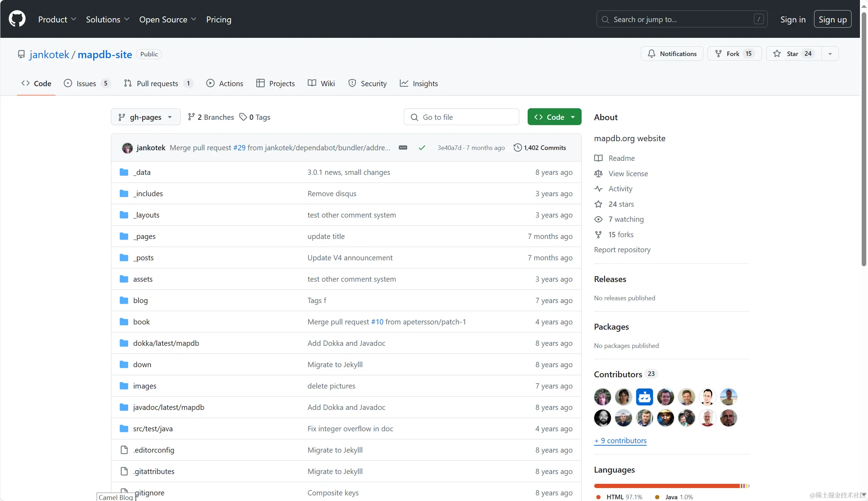
Task: Open the .gitattributes file icon
Action: [x=124, y=471]
